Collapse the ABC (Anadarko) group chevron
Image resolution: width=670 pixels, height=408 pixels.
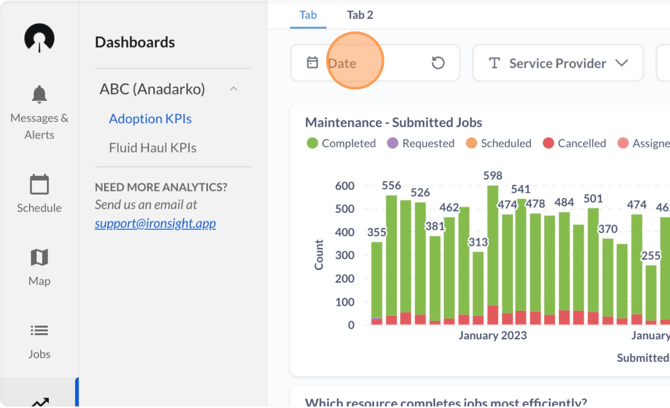pos(233,89)
